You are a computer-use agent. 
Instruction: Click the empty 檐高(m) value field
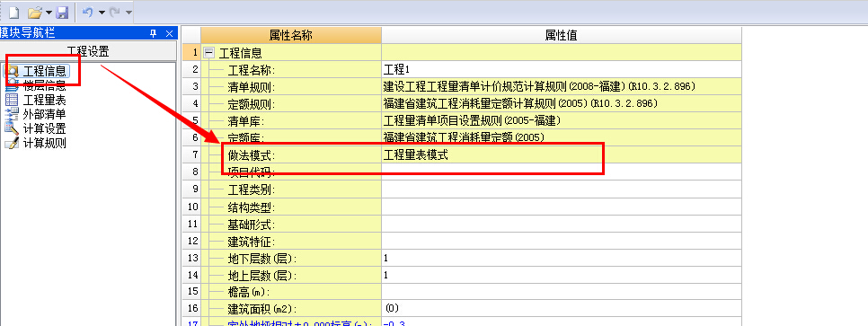click(x=562, y=292)
